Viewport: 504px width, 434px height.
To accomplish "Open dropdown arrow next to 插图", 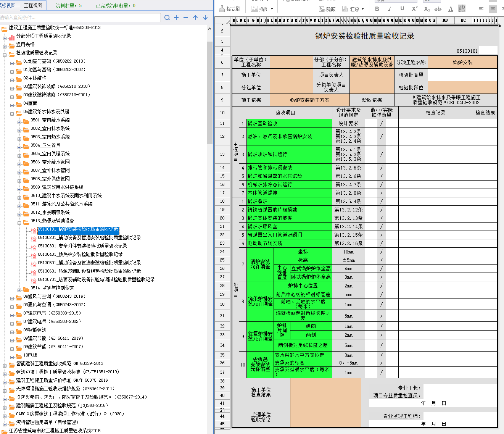I will 272,9.
